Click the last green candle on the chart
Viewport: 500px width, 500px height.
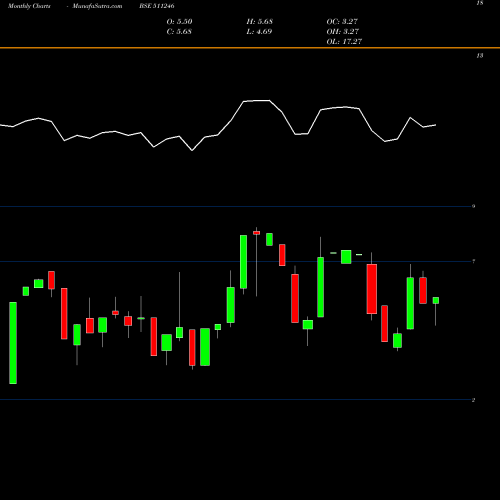click(x=436, y=300)
